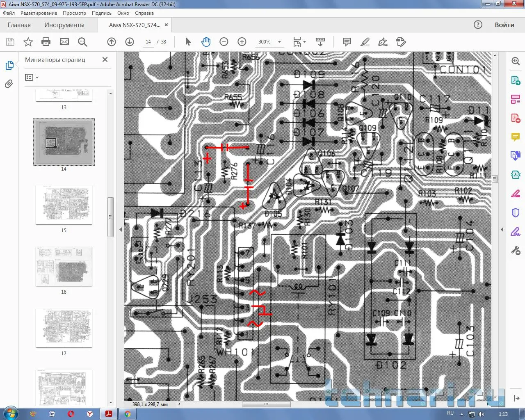Expand thumbnail options dropdown menu

click(32, 78)
